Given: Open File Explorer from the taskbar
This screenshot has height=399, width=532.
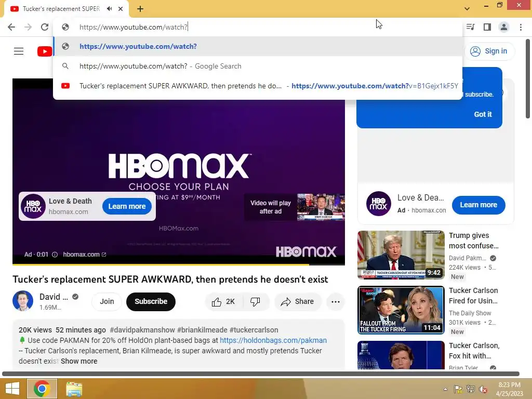Looking at the screenshot, I should point(74,389).
